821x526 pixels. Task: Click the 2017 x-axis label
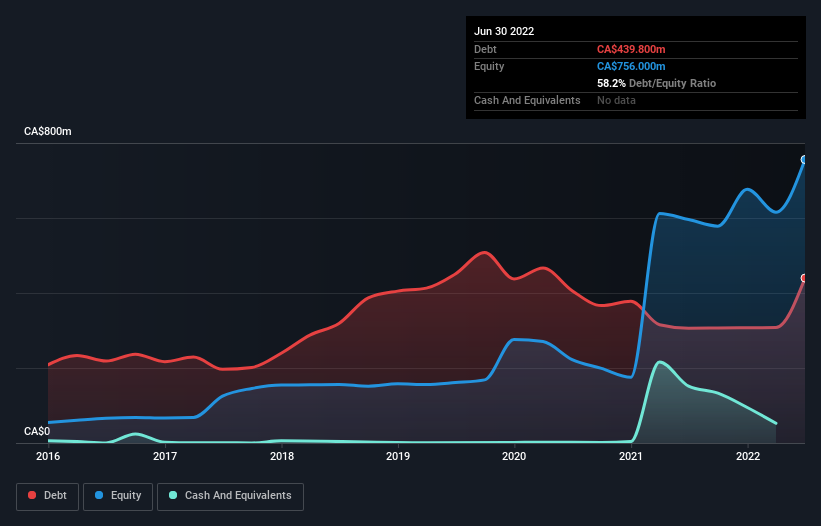[x=165, y=456]
